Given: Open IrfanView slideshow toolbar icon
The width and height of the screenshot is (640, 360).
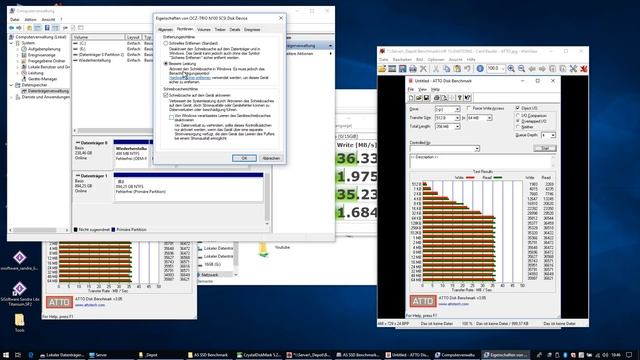Looking at the screenshot, I should [x=392, y=69].
